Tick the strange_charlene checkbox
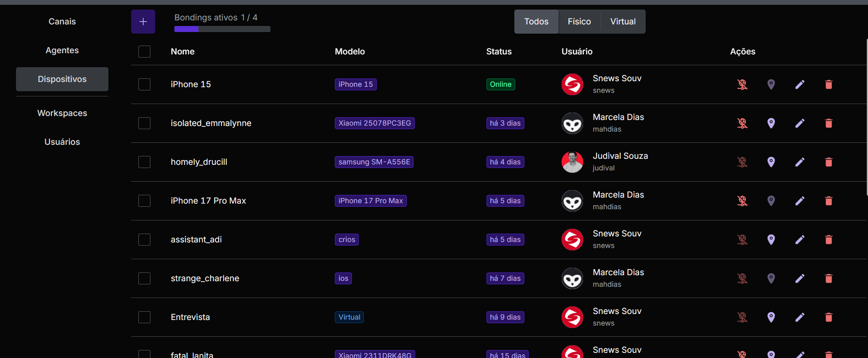Viewport: 868px width, 358px height. tap(144, 278)
